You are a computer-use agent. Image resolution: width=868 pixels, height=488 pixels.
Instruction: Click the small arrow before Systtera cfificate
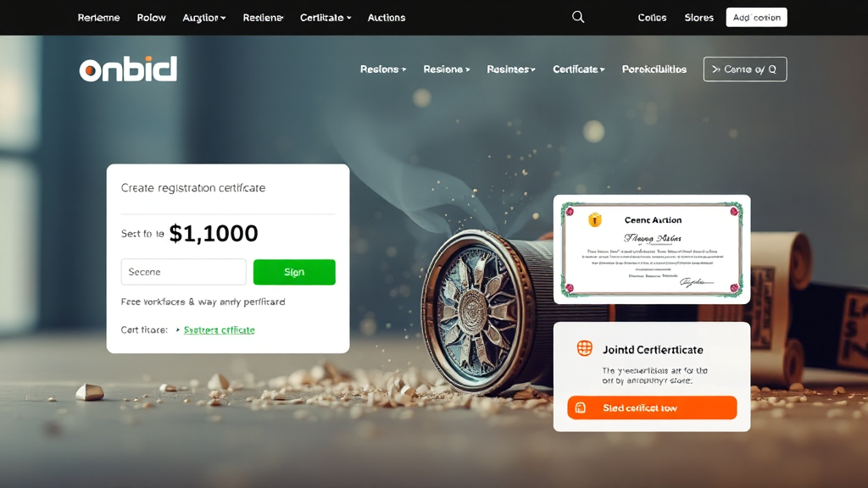178,330
